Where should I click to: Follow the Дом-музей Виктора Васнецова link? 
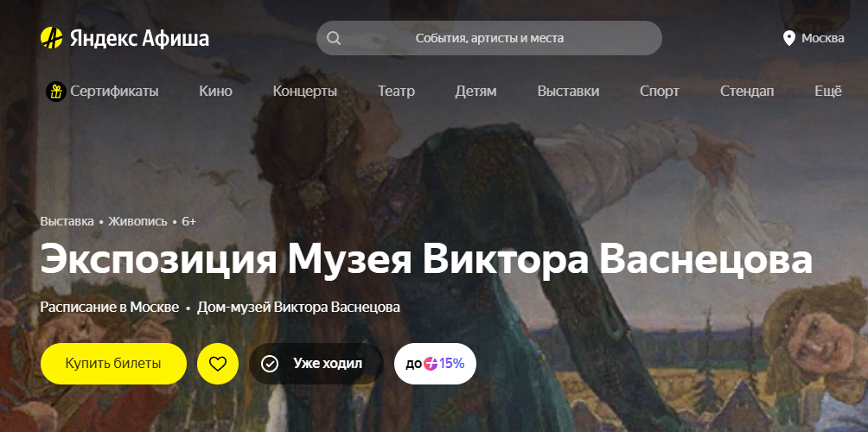(298, 307)
